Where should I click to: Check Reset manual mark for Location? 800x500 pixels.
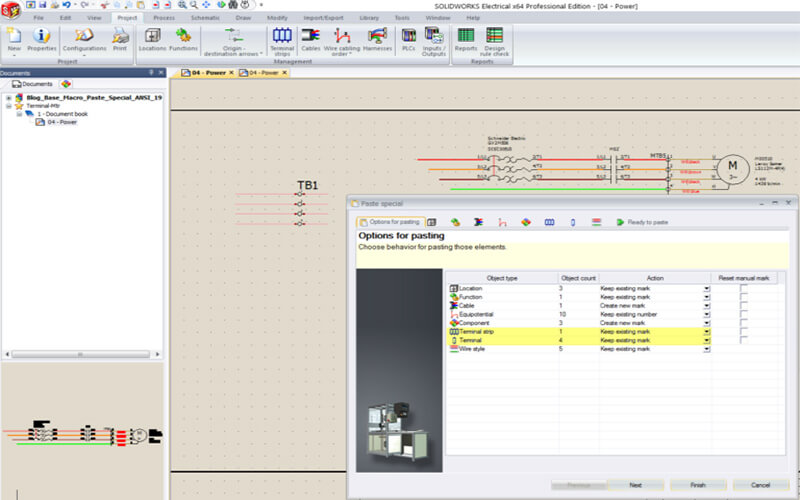click(743, 288)
